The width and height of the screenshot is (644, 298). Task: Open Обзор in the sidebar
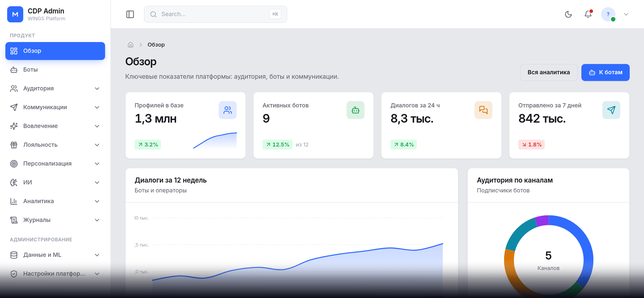pos(55,51)
